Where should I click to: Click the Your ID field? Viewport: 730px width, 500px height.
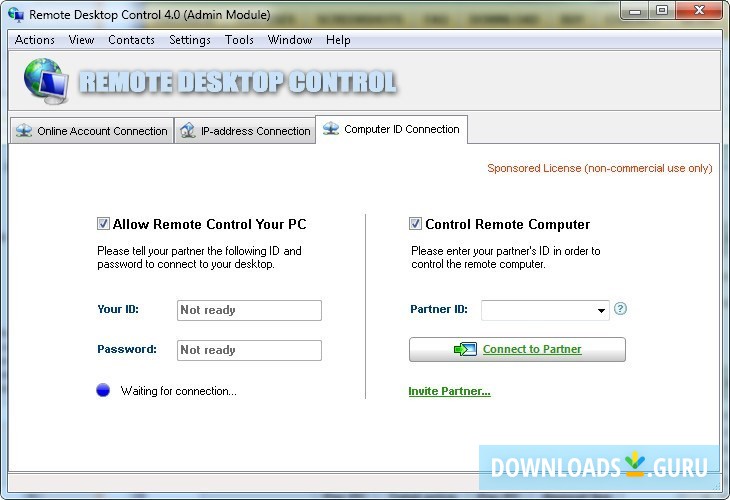click(x=249, y=310)
